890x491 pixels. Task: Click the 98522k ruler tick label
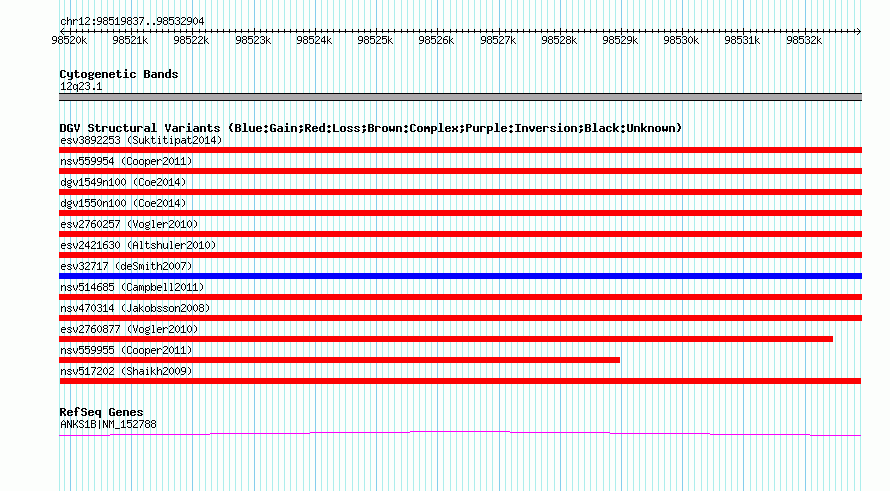tap(191, 40)
